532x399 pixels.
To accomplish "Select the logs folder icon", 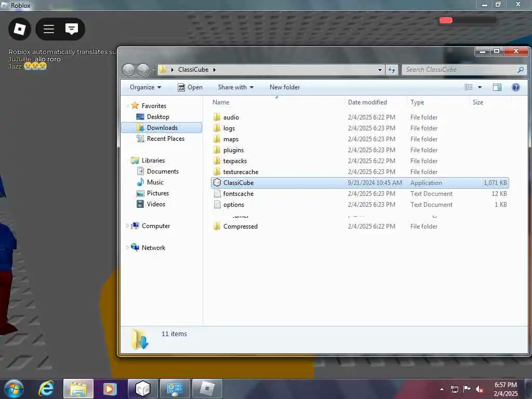I will point(217,128).
